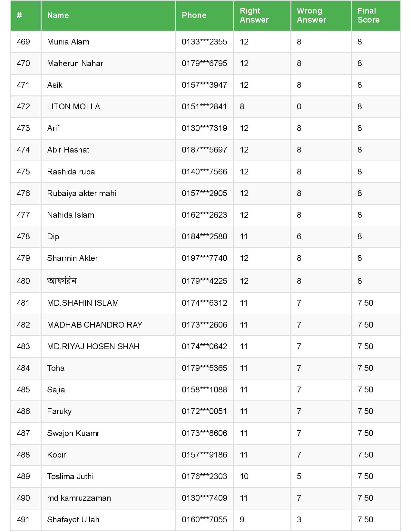
Task: Click the Wrong Answer column header
Action: (x=311, y=15)
